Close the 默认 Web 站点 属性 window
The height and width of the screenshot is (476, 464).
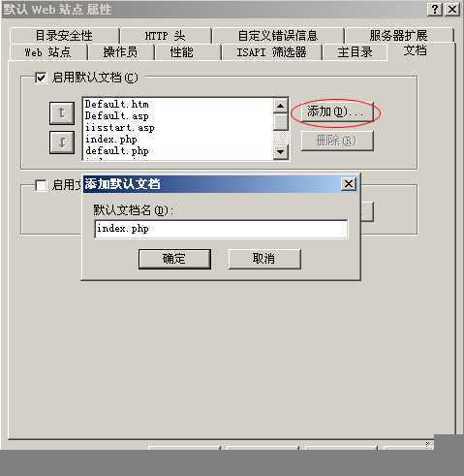point(452,9)
